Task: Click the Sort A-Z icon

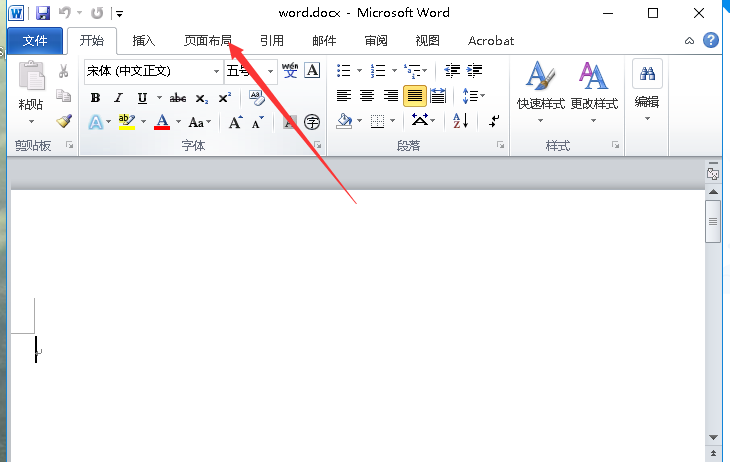Action: [460, 121]
